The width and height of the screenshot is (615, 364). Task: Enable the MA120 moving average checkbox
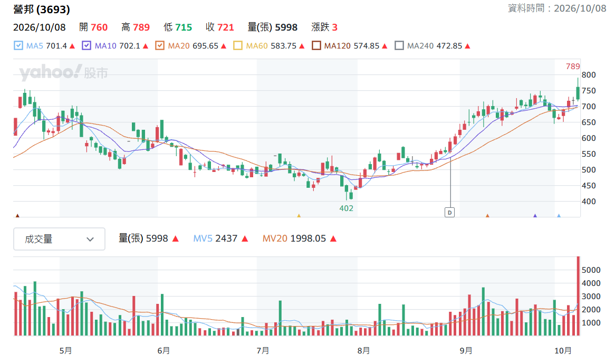(316, 45)
